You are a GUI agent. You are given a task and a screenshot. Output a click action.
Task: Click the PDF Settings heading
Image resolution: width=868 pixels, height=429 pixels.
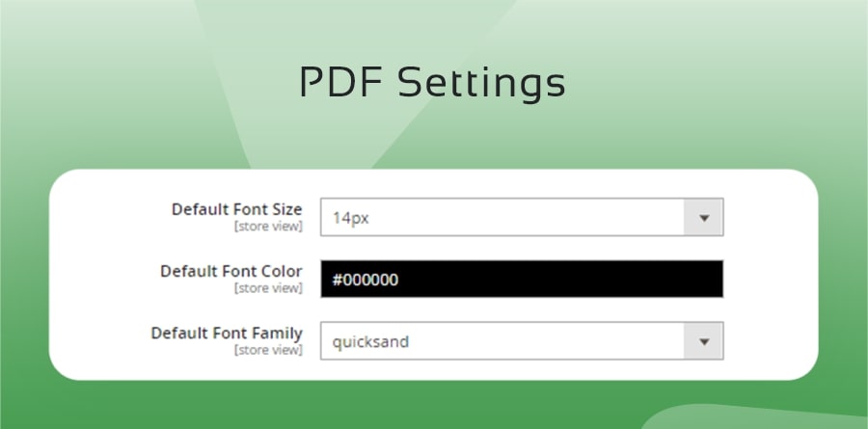tap(432, 83)
